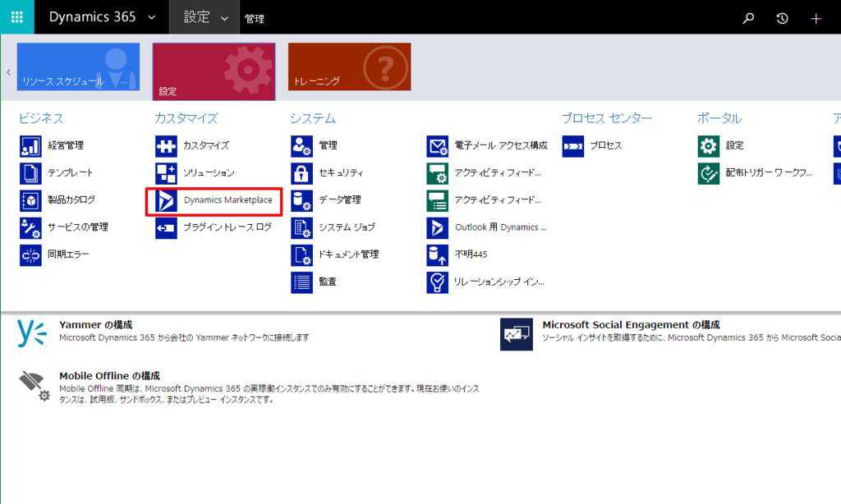The image size is (841, 504).
Task: Click the プロセス icon
Action: click(x=573, y=146)
